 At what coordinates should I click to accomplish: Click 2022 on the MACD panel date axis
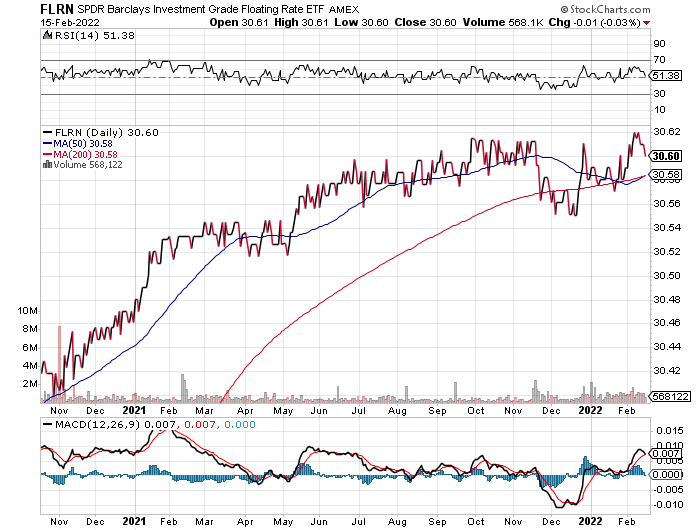click(x=590, y=522)
